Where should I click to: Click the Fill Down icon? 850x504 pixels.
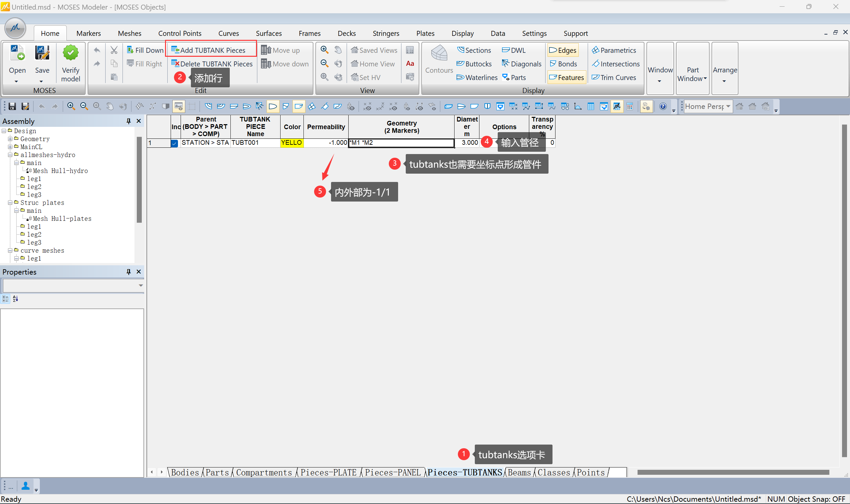[x=130, y=50]
